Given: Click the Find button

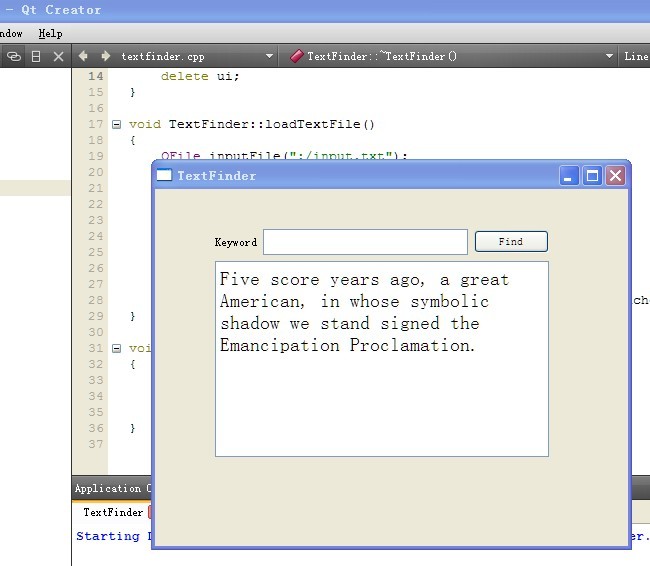Looking at the screenshot, I should coord(510,242).
